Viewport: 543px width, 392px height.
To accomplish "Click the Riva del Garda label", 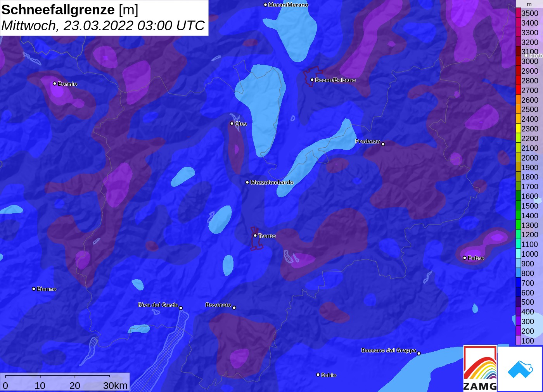I will pos(158,305).
